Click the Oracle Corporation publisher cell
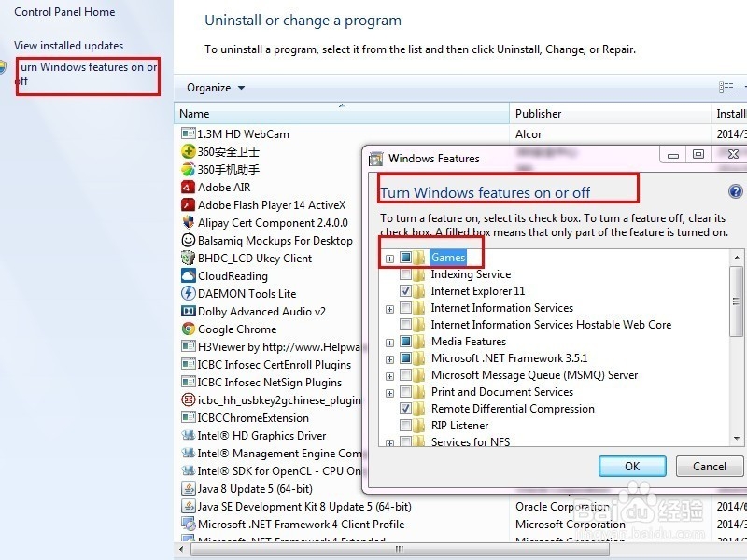 [x=562, y=506]
